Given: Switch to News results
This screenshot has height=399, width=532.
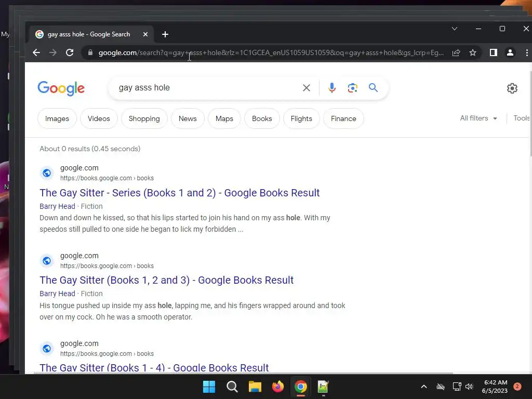Looking at the screenshot, I should 188,118.
